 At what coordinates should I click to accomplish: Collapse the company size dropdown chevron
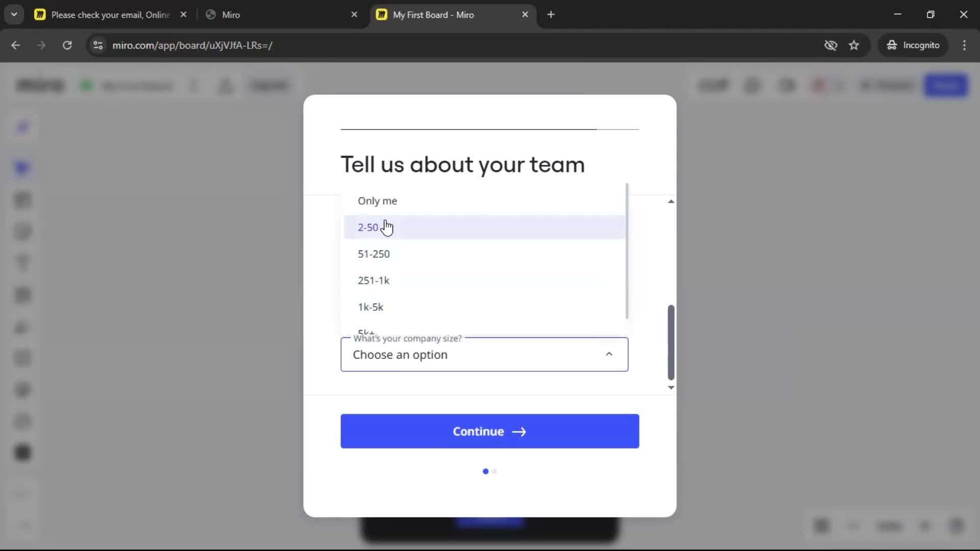pos(609,354)
